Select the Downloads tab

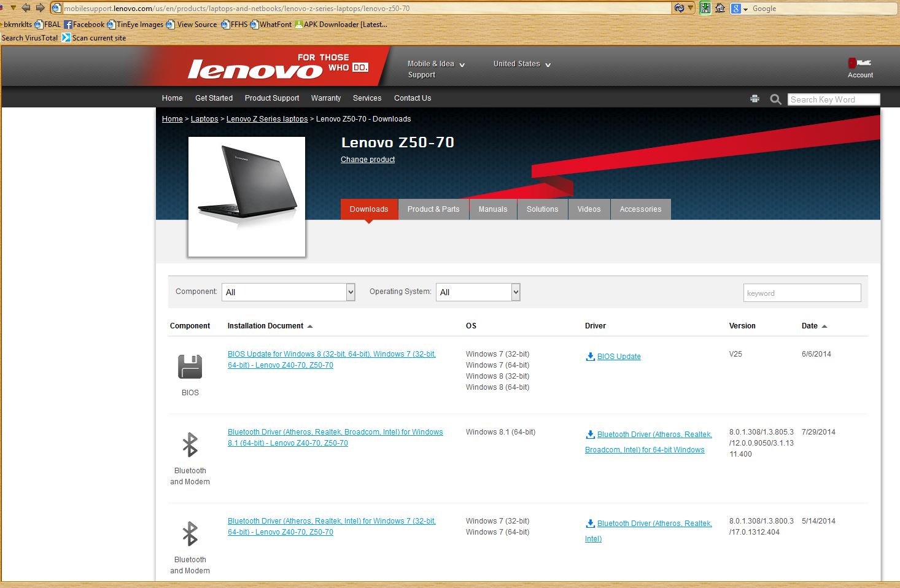[369, 209]
